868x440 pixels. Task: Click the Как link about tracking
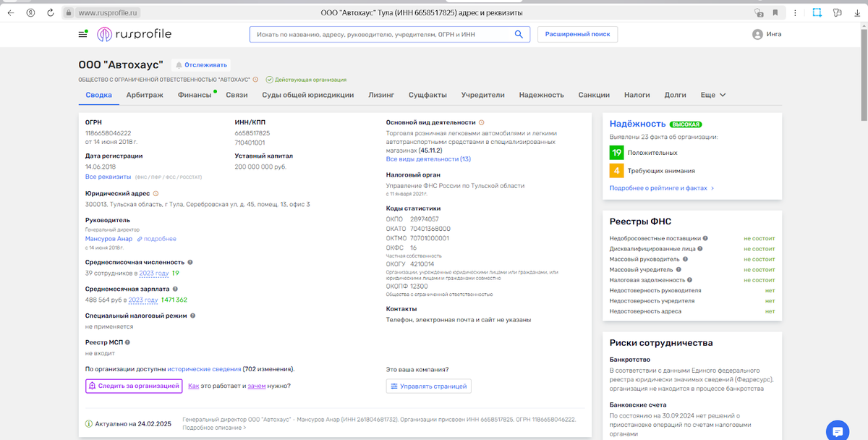click(193, 386)
